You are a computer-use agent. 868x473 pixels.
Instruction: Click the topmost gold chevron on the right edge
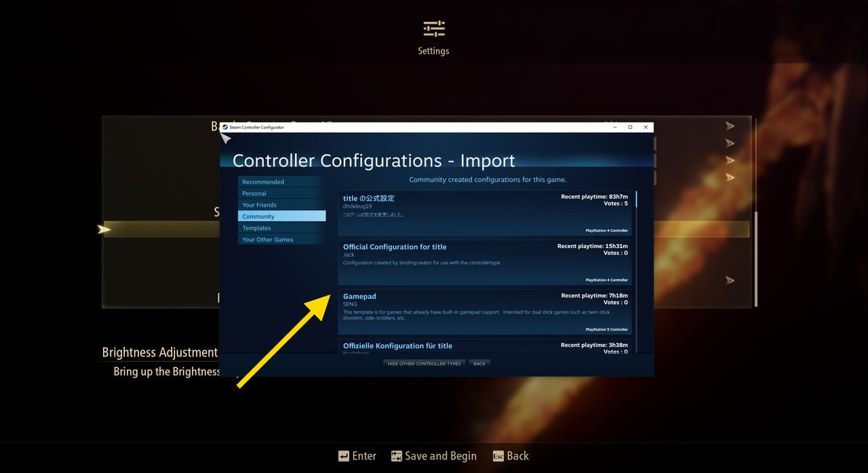(x=730, y=125)
